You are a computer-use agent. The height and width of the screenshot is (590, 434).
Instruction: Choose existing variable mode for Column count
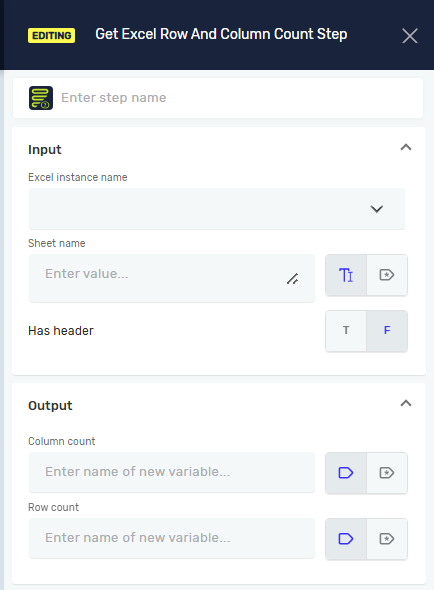coord(387,473)
